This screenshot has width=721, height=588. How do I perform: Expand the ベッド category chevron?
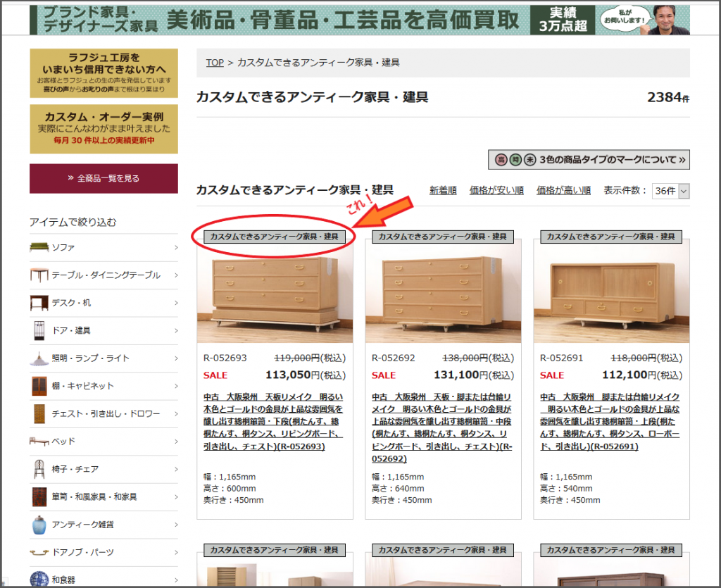tap(176, 442)
